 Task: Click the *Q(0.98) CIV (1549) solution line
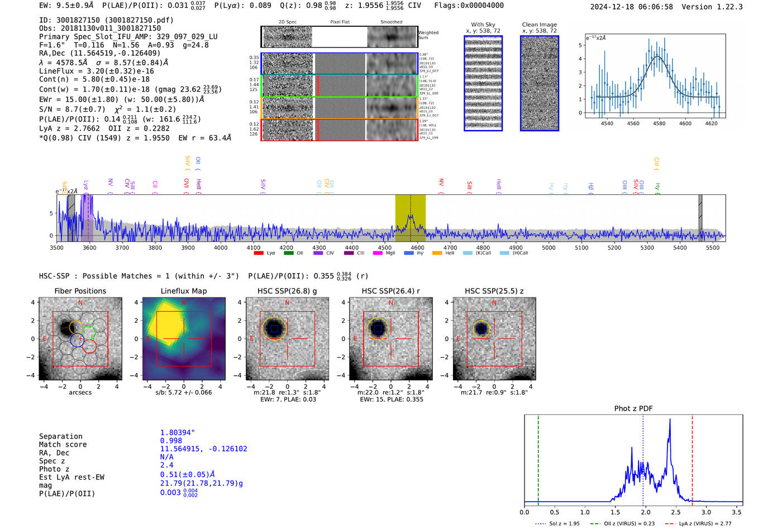tap(135, 138)
